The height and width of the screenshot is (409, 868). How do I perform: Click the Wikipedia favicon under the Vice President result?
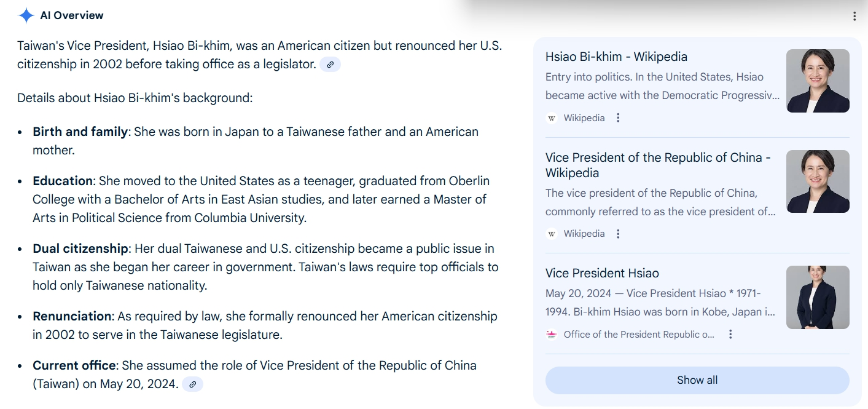(552, 234)
